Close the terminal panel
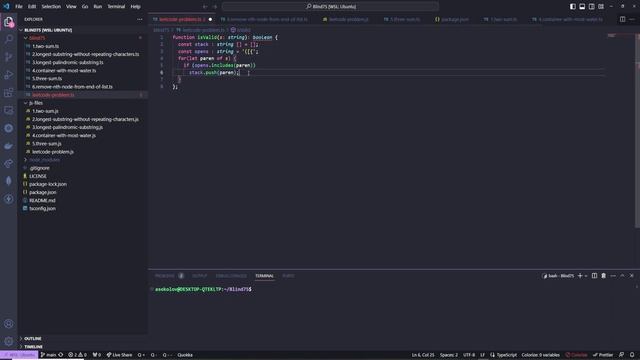640x360 pixels. pyautogui.click(x=632, y=276)
